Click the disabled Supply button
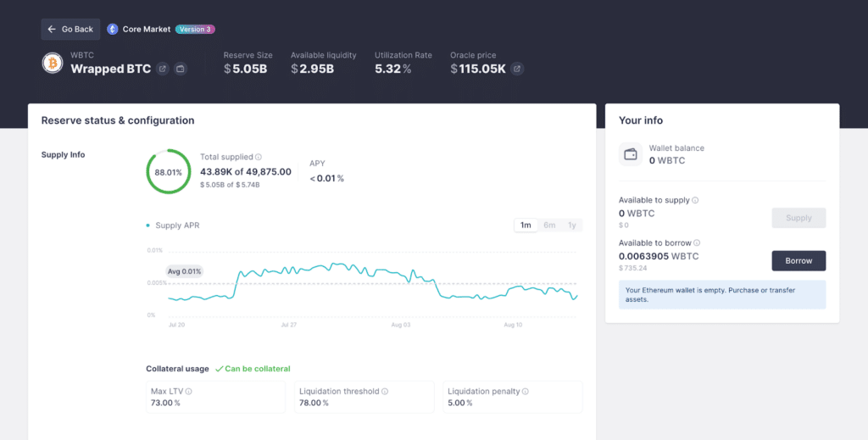 [x=798, y=218]
